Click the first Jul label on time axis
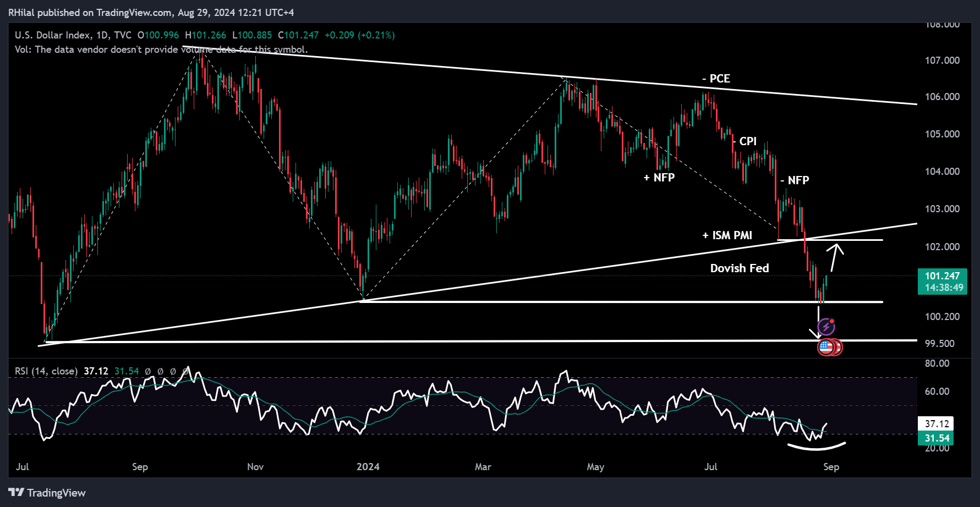The image size is (980, 507). pos(23,467)
